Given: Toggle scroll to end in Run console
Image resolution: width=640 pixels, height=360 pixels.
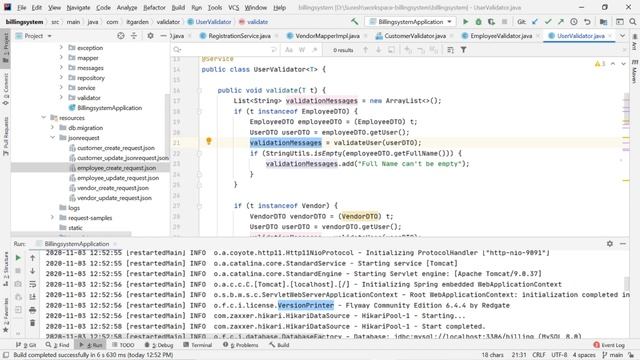Looking at the screenshot, I should click(x=33, y=297).
